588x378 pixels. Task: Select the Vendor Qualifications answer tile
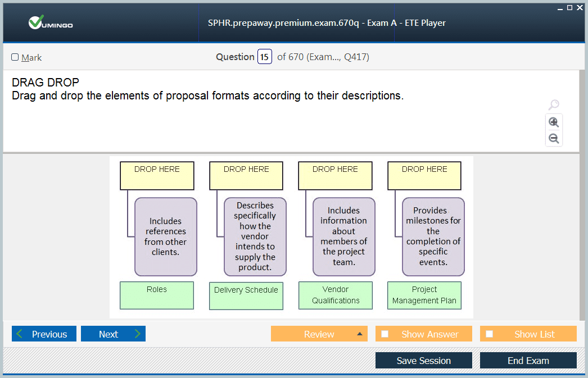tap(336, 295)
